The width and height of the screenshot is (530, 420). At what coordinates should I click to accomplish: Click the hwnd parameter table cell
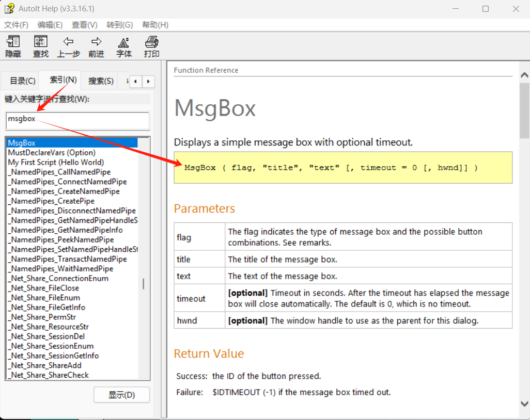coord(199,320)
